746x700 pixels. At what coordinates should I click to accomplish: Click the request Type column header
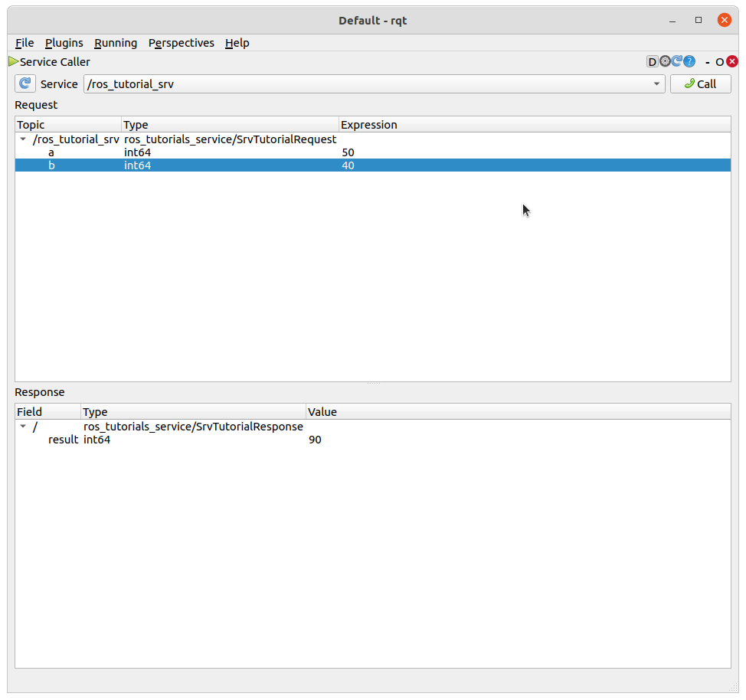pyautogui.click(x=231, y=125)
